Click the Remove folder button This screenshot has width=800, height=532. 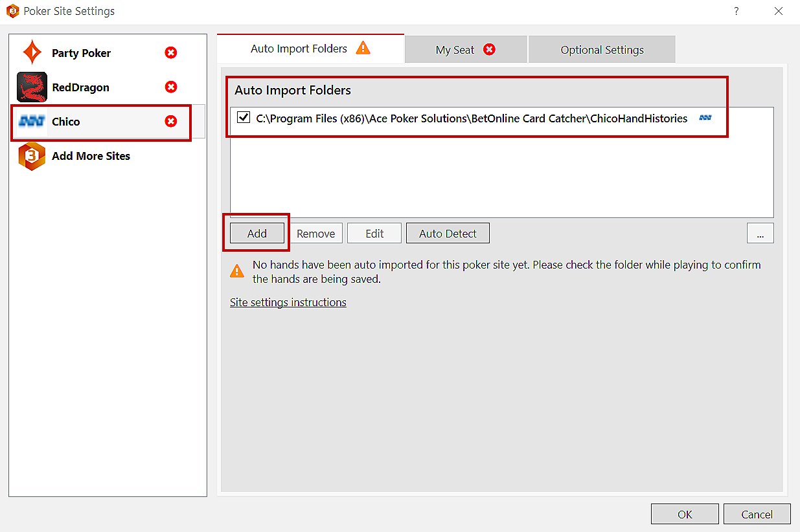point(316,234)
